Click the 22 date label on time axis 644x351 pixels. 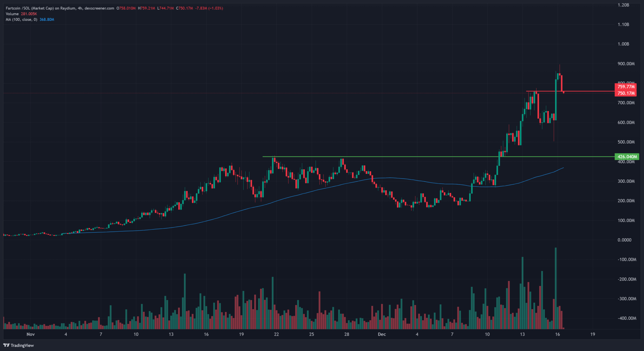tap(276, 334)
